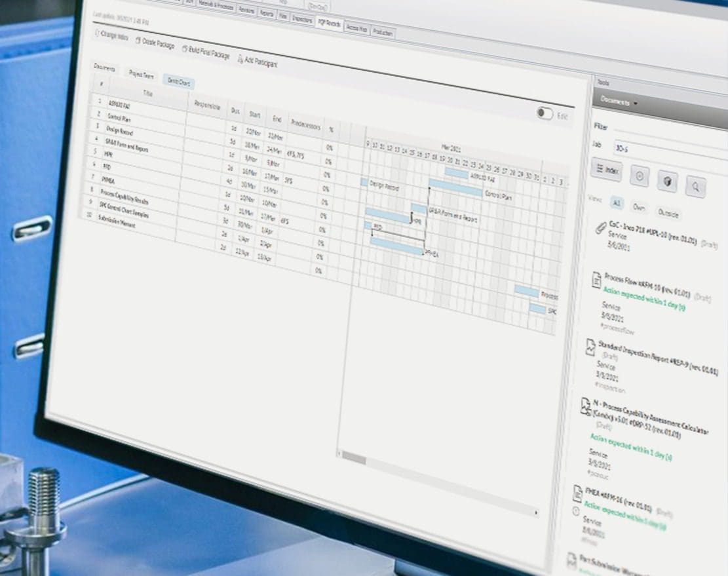Open the CoC - Inco 718 document link
Image resolution: width=728 pixels, height=576 pixels.
coord(653,233)
